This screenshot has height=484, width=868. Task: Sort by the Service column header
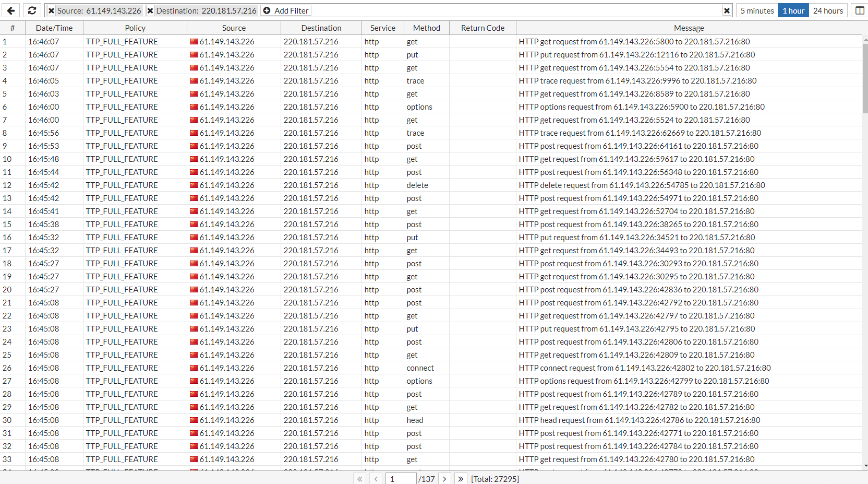tap(383, 28)
